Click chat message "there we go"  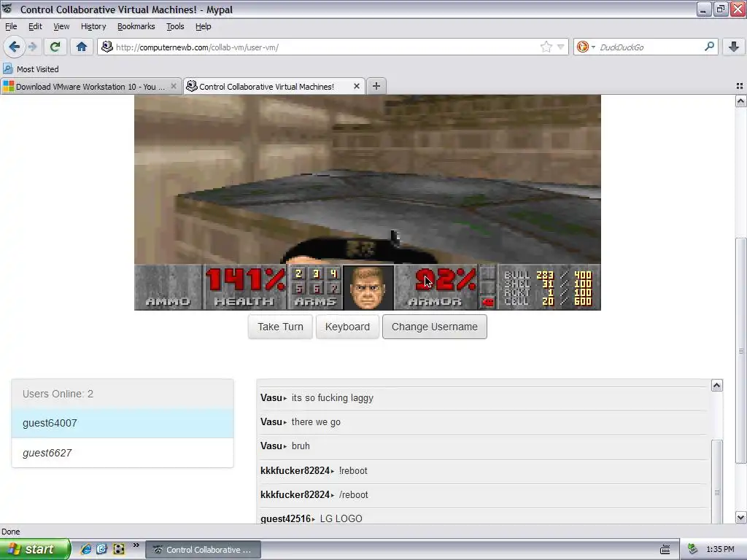point(316,422)
